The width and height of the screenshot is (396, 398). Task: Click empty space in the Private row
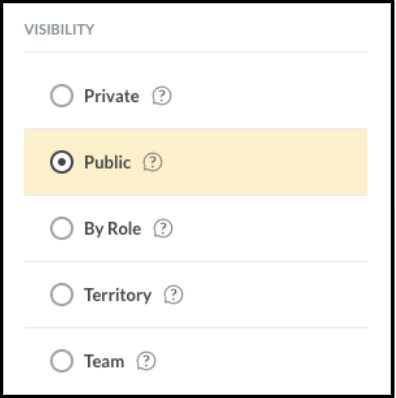pyautogui.click(x=267, y=96)
